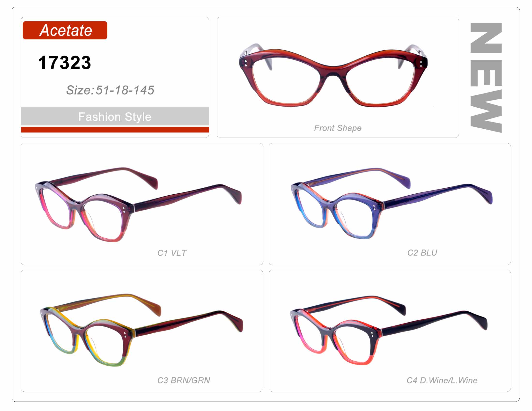Click the Size 51-18-145 text

click(110, 90)
